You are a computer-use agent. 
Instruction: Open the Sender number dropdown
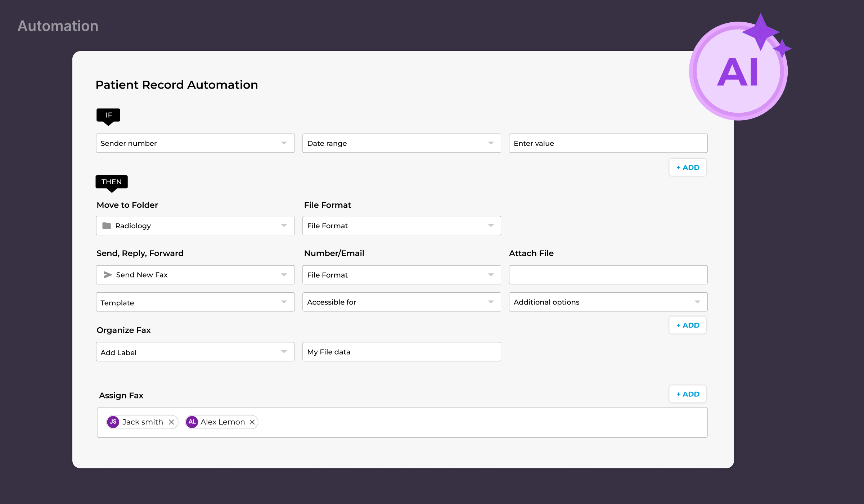[195, 143]
